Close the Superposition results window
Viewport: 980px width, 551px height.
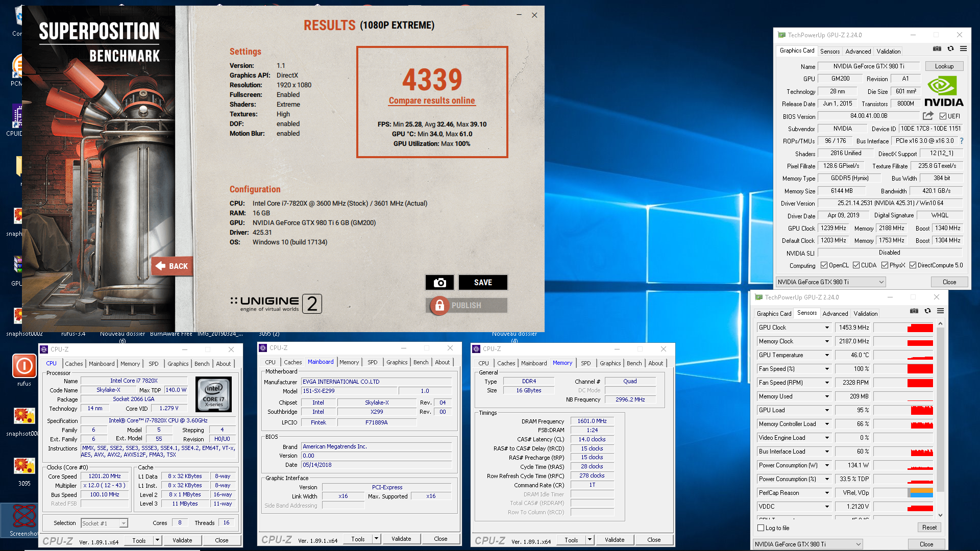[x=534, y=15]
